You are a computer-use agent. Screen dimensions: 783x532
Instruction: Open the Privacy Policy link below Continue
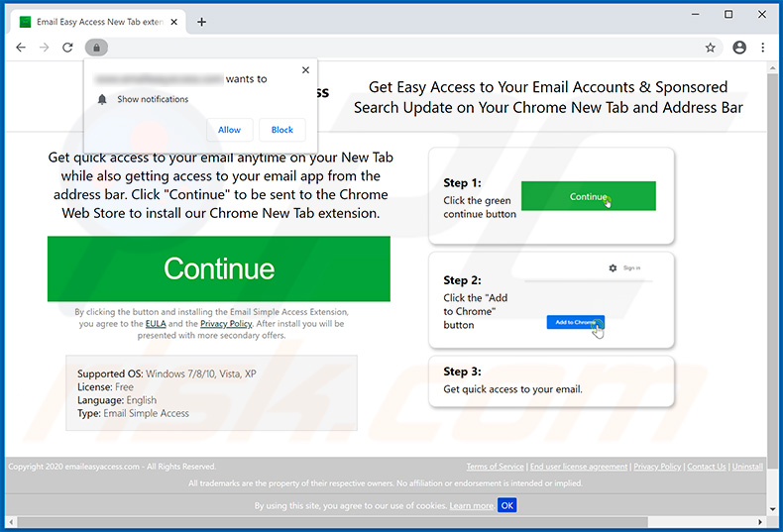click(x=226, y=324)
